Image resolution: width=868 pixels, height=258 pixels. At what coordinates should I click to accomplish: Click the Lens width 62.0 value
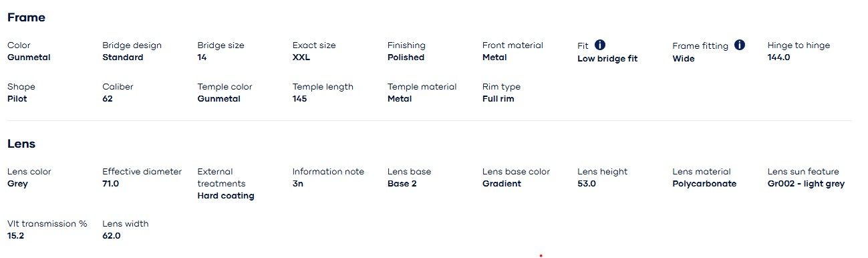(112, 236)
